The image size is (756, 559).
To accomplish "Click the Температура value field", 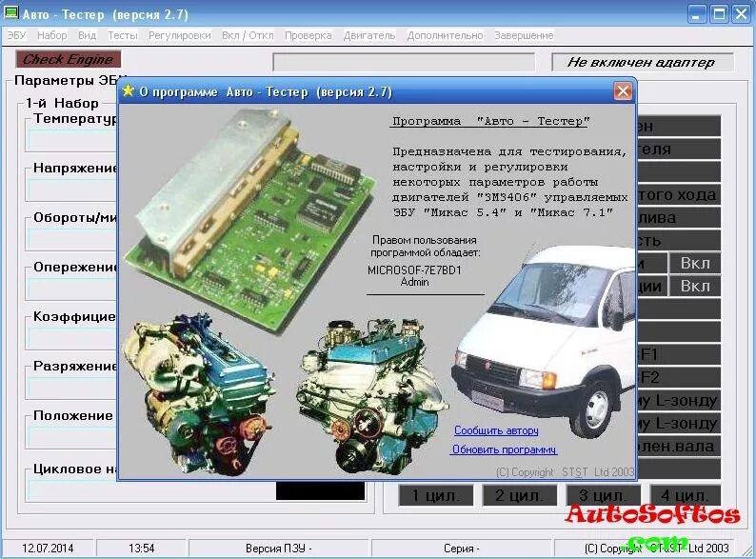I will tap(72, 140).
